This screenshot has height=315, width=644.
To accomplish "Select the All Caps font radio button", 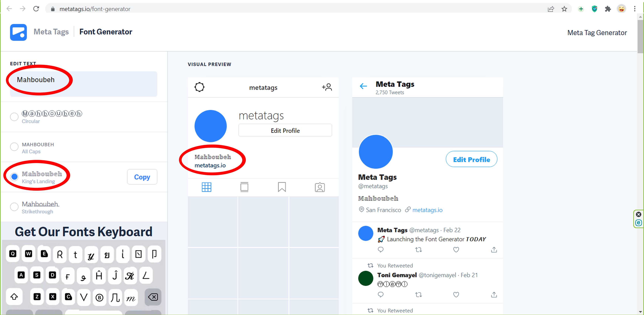I will click(x=14, y=146).
